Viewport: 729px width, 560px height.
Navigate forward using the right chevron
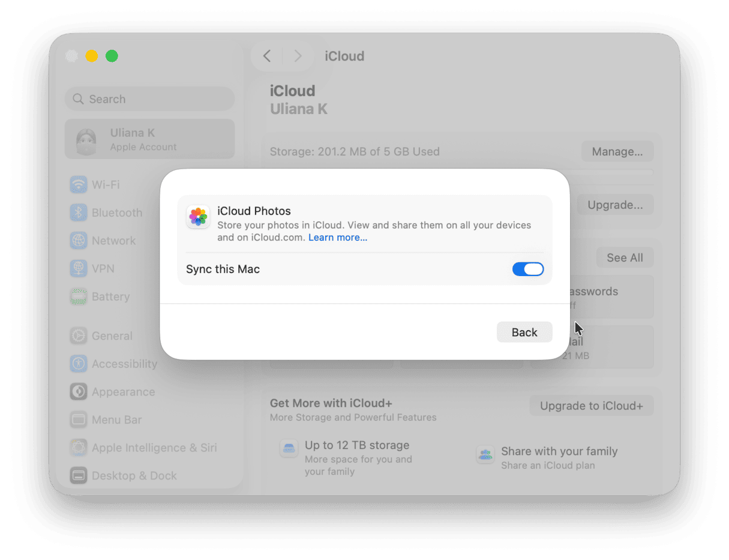click(298, 56)
